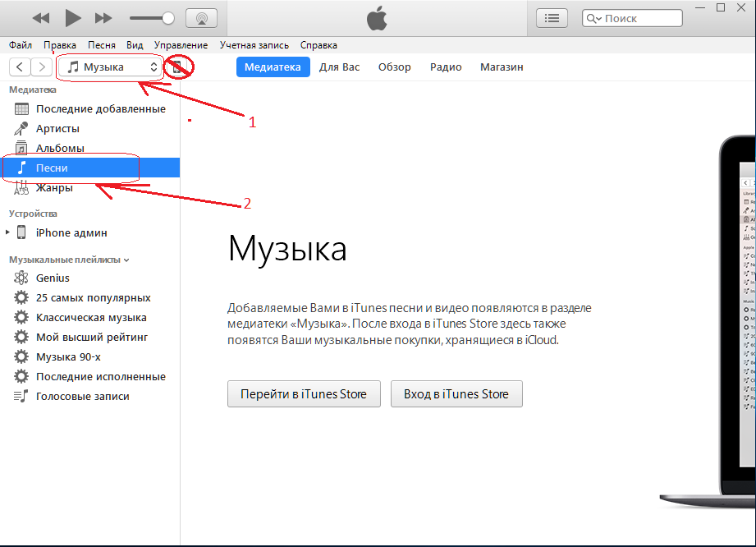Click the iPhone админ phone icon
The image size is (756, 547).
tap(21, 232)
